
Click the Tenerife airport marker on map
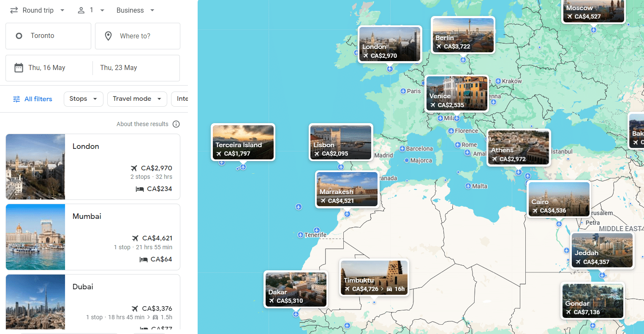click(x=300, y=235)
